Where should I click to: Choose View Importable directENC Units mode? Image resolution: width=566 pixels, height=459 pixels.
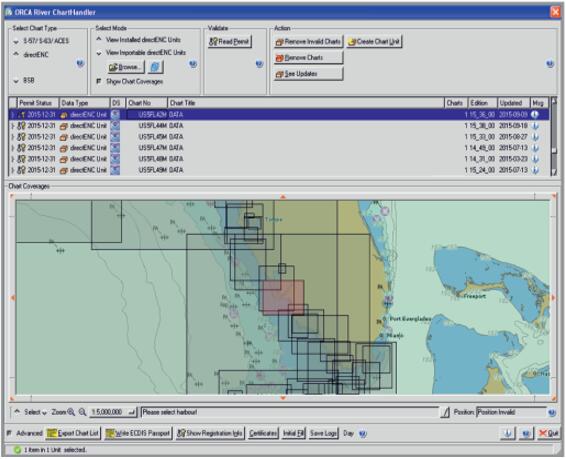[141, 52]
